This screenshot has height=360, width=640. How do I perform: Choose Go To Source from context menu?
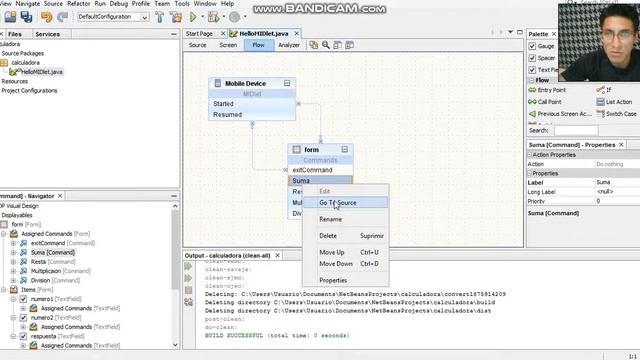point(346,203)
